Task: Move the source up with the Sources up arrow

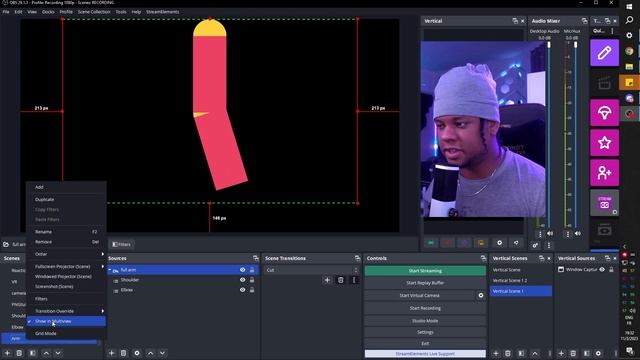Action: 150,353
